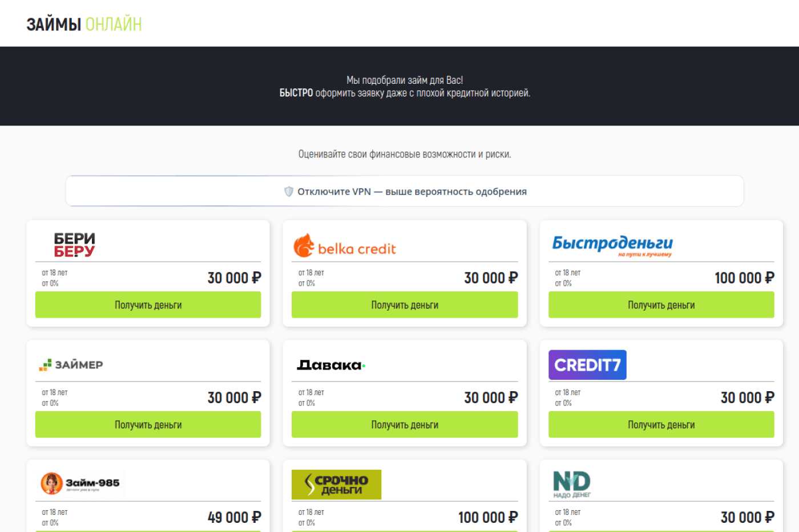This screenshot has height=532, width=799.
Task: Click the 100 000 ₽ amount on Срочно Деньги
Action: click(x=488, y=517)
